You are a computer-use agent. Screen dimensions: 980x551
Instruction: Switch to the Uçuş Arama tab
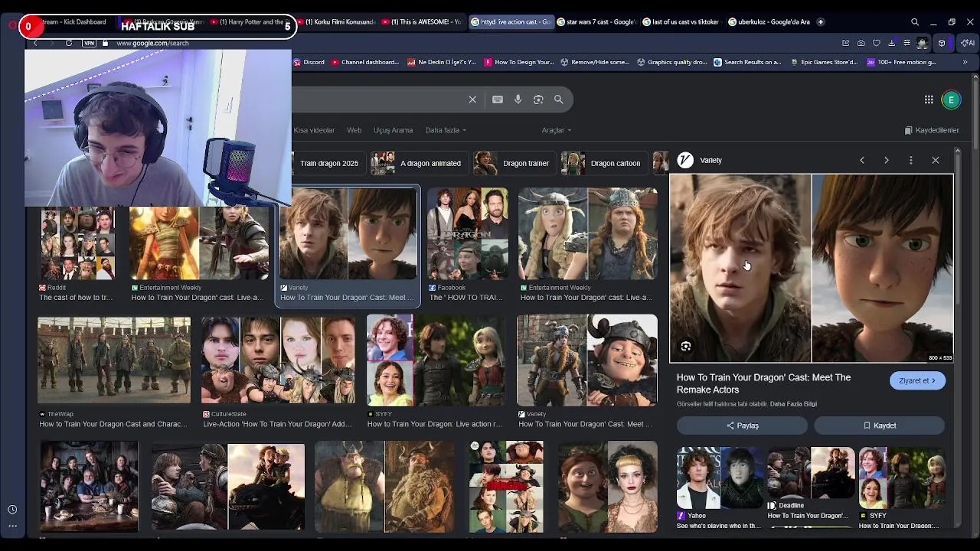click(393, 130)
